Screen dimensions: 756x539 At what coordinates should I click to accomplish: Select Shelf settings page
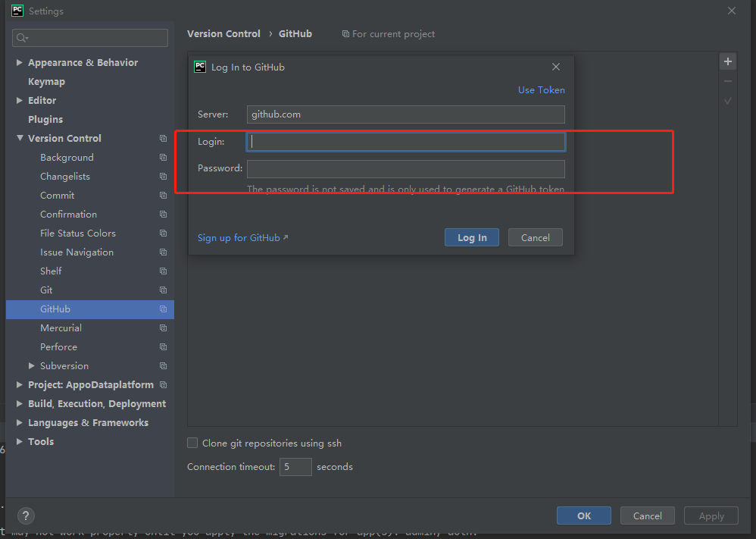[51, 271]
